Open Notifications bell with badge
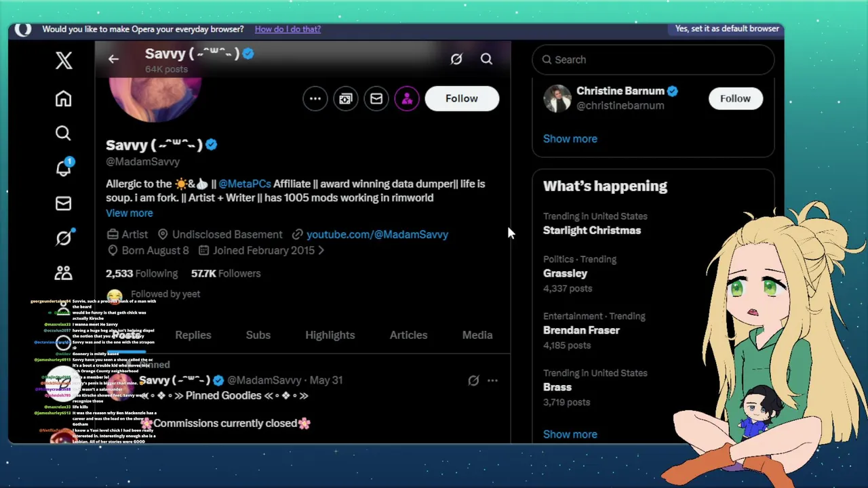Image resolution: width=868 pixels, height=488 pixels. 64,167
